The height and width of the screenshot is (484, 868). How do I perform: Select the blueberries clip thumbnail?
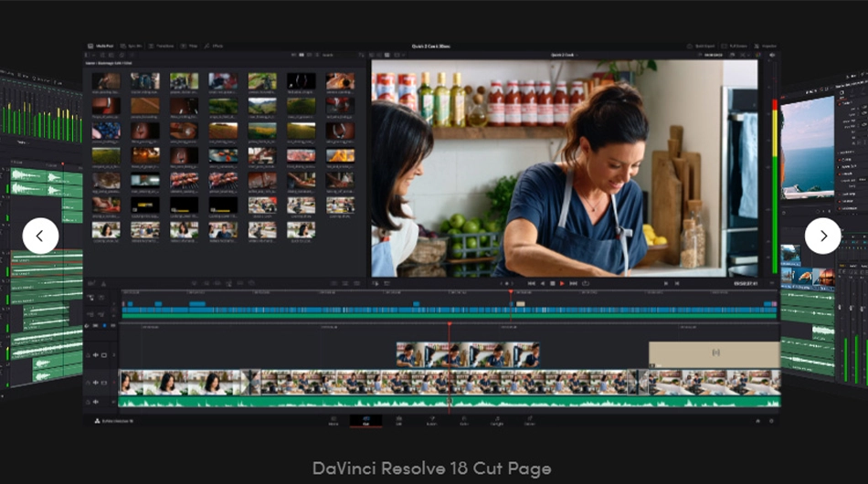[x=106, y=131]
